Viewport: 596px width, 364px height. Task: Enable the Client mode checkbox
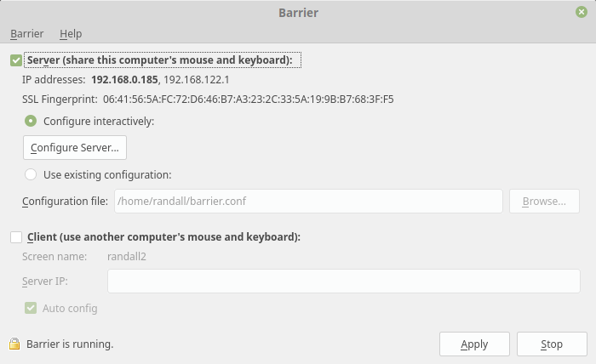coord(16,236)
